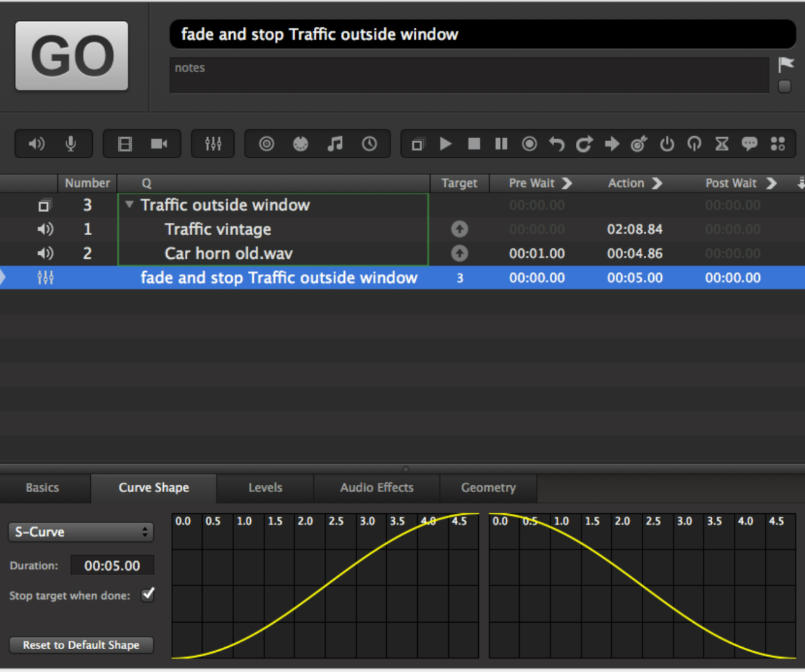805x672 pixels.
Task: Click the selected fade and stop cue name in the list
Action: pyautogui.click(x=279, y=278)
